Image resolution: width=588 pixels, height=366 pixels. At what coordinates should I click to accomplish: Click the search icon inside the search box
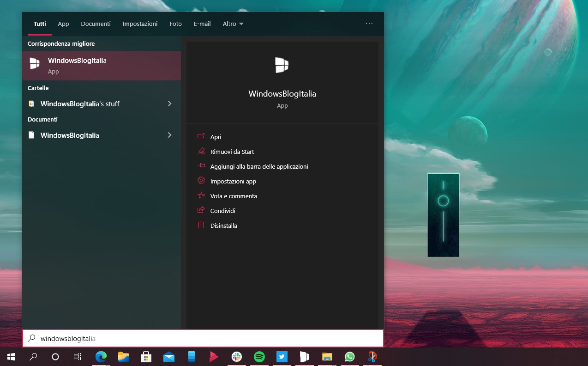31,338
